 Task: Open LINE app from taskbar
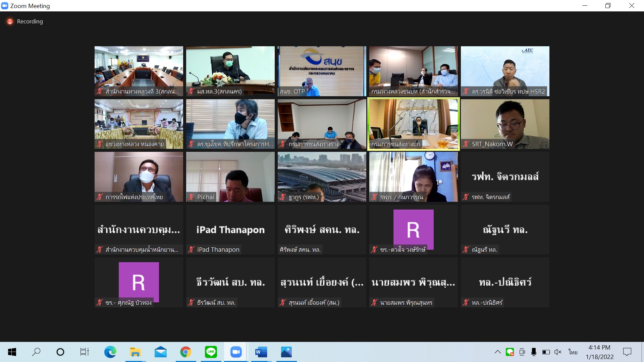(x=211, y=352)
